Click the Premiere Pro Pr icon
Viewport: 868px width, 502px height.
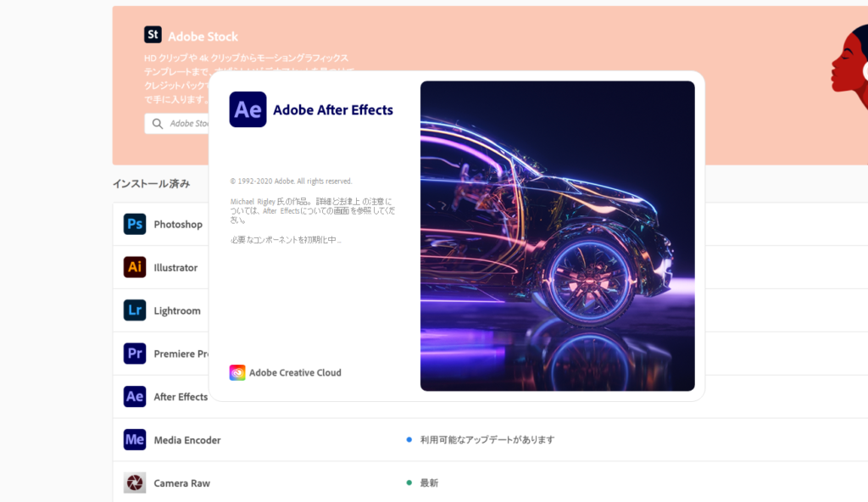[135, 354]
